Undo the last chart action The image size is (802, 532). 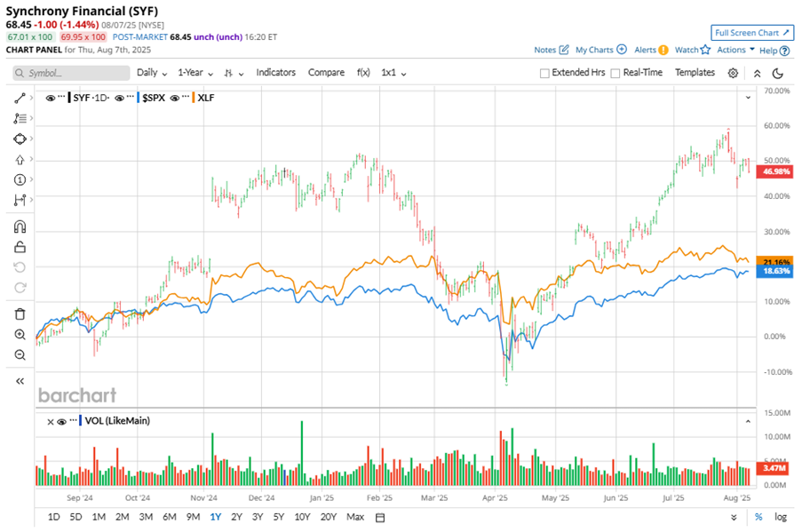[20, 267]
